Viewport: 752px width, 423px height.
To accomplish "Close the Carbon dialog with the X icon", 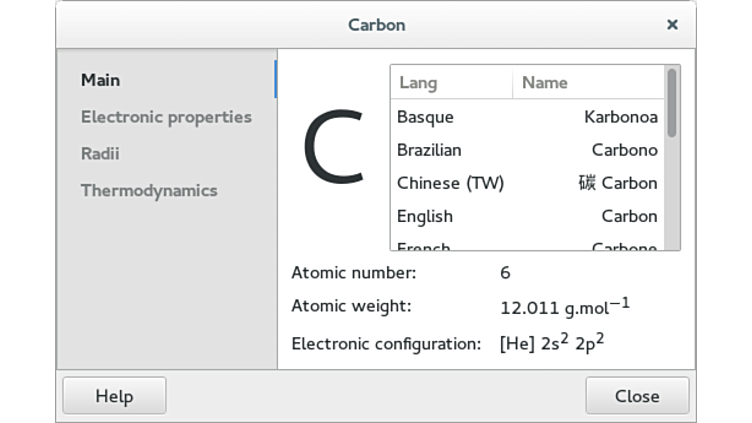I will point(672,24).
